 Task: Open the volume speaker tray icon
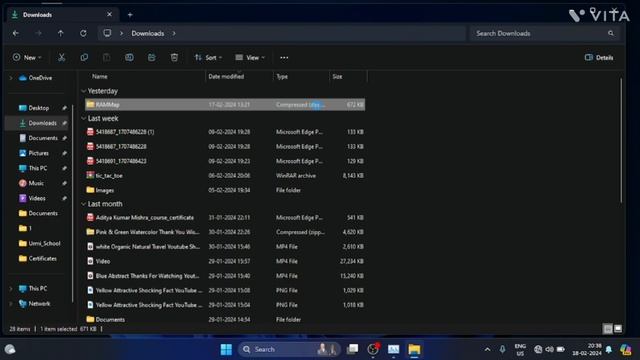tap(549, 349)
